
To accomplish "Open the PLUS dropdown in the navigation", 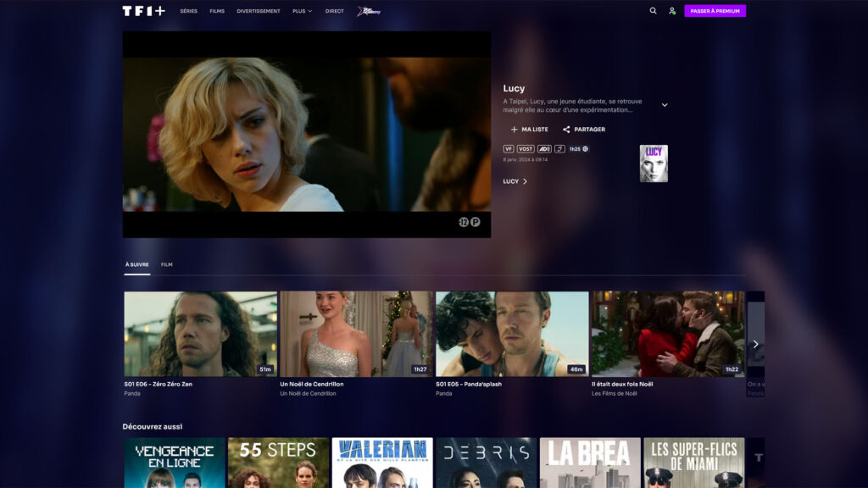I will click(301, 12).
